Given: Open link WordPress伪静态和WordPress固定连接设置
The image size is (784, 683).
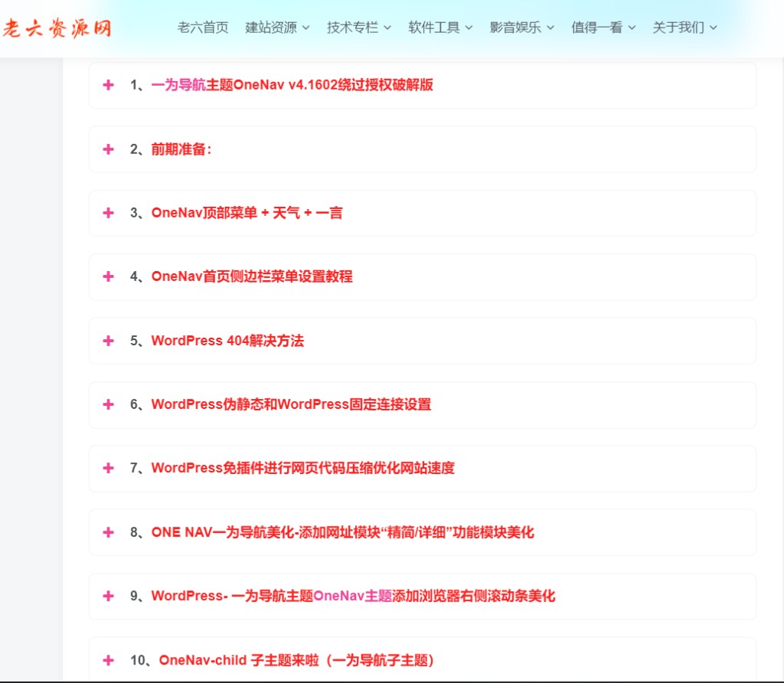Looking at the screenshot, I should click(x=291, y=404).
